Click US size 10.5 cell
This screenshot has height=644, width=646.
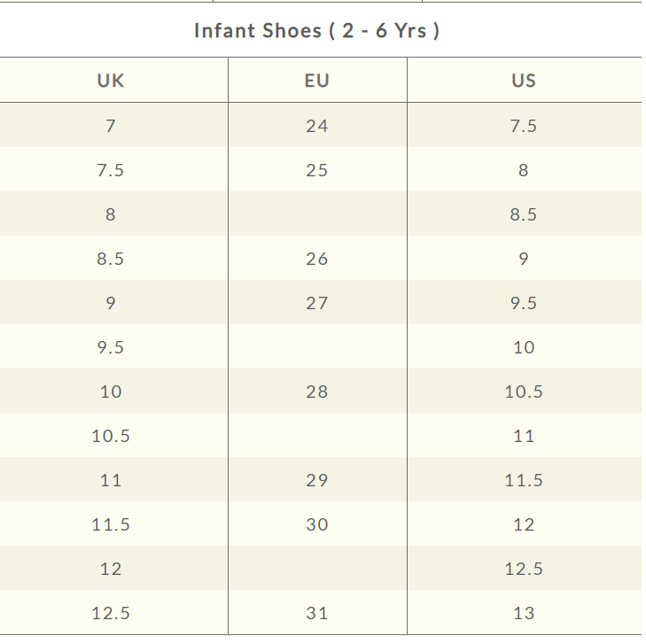(523, 392)
